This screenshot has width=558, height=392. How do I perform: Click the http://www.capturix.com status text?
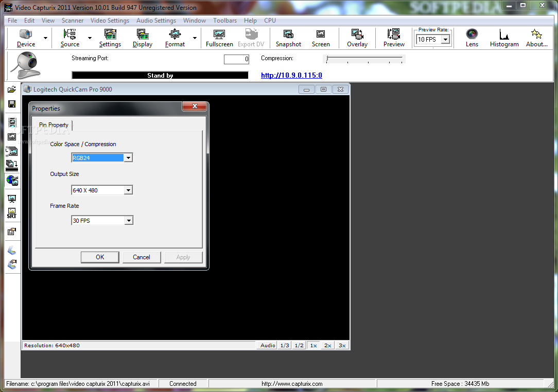292,384
